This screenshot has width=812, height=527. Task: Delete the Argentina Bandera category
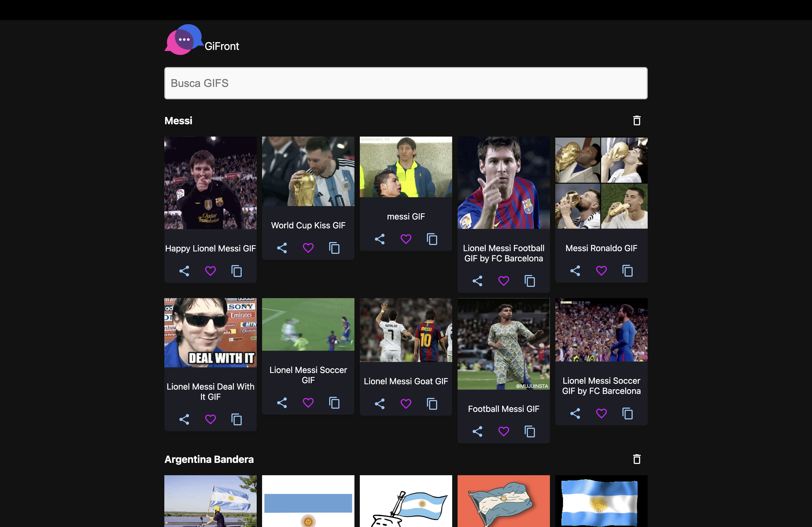click(637, 459)
